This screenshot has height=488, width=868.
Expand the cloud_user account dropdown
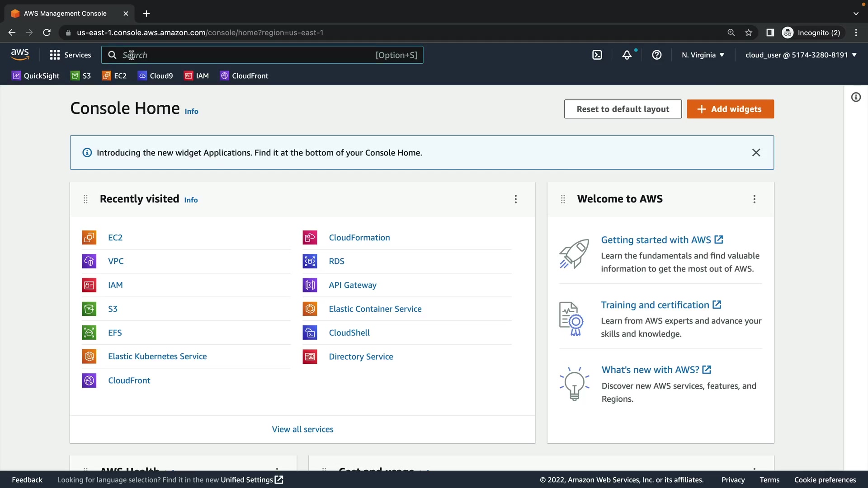(801, 55)
